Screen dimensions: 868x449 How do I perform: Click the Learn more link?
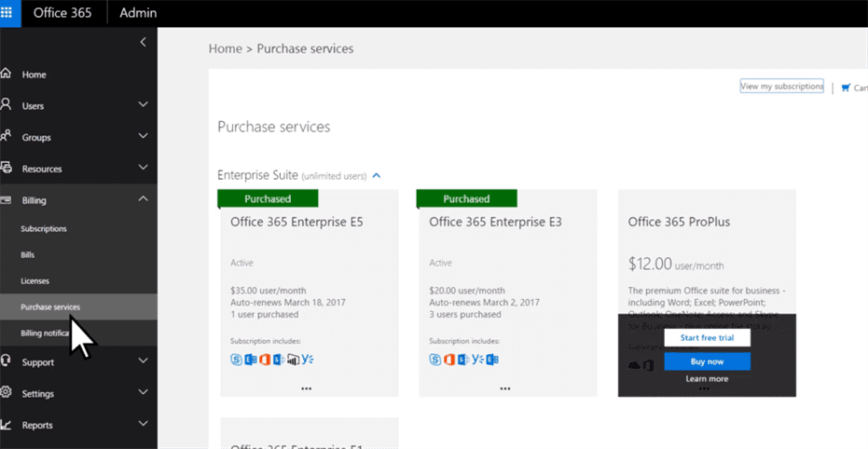click(707, 379)
